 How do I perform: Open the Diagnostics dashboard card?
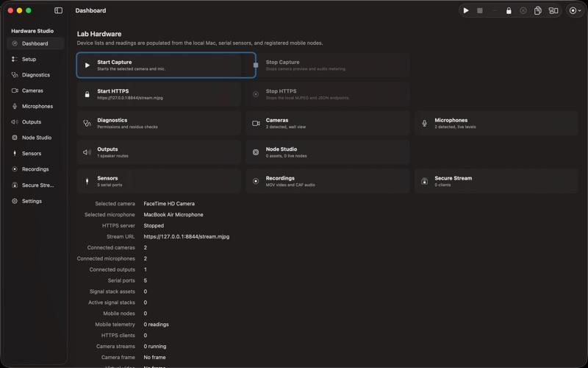[159, 123]
